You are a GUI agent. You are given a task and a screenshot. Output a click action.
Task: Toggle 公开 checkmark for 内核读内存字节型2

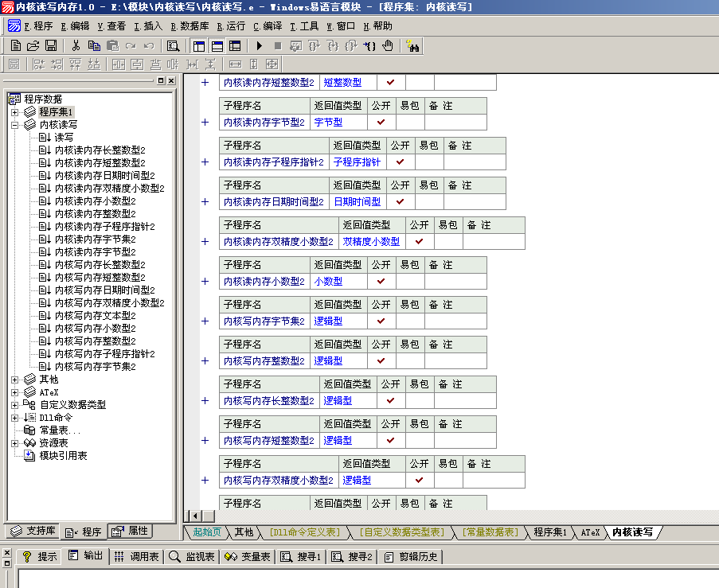(381, 123)
